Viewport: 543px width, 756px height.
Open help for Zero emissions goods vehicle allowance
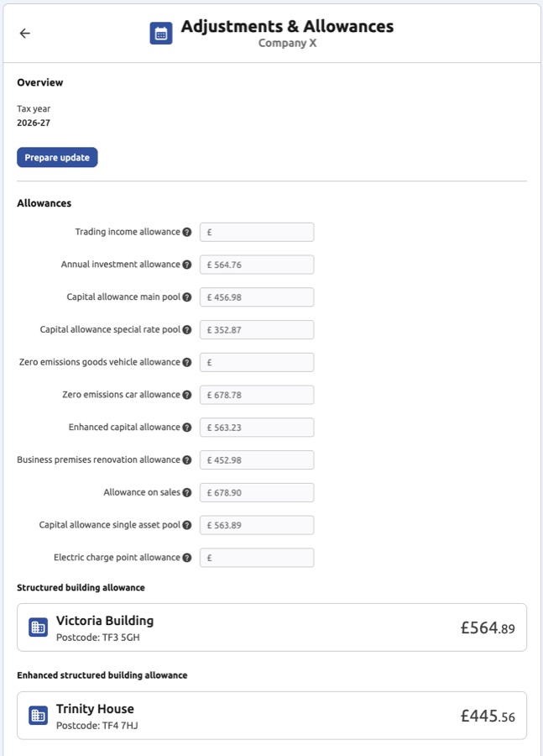pyautogui.click(x=186, y=362)
